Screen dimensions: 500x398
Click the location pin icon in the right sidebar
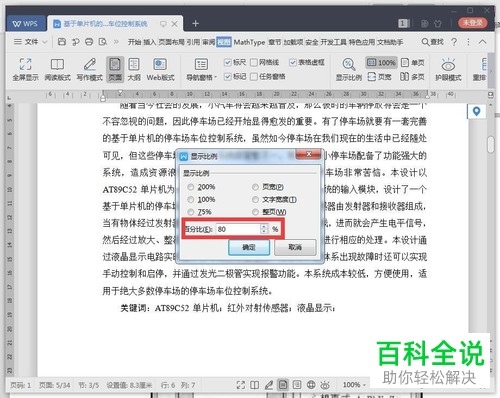coord(477,111)
